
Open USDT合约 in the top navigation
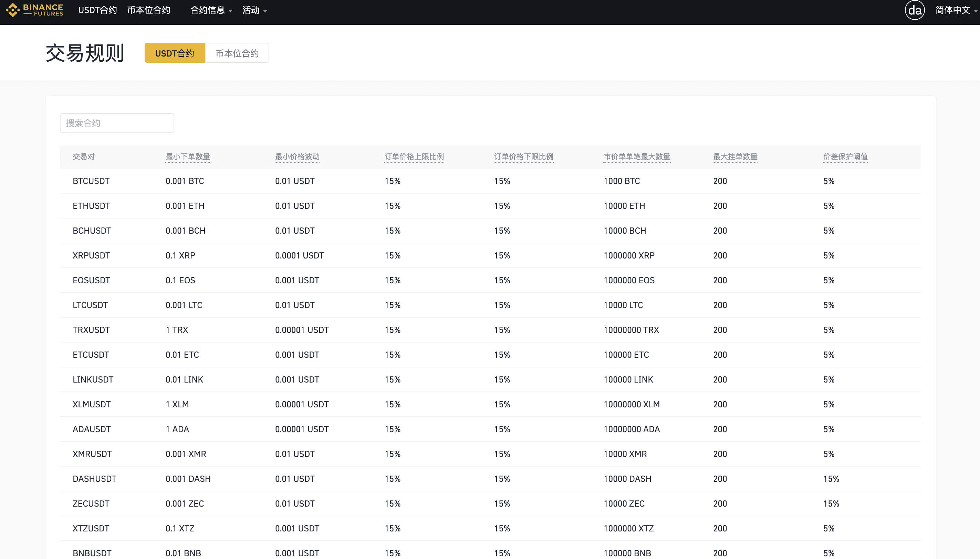pos(97,10)
